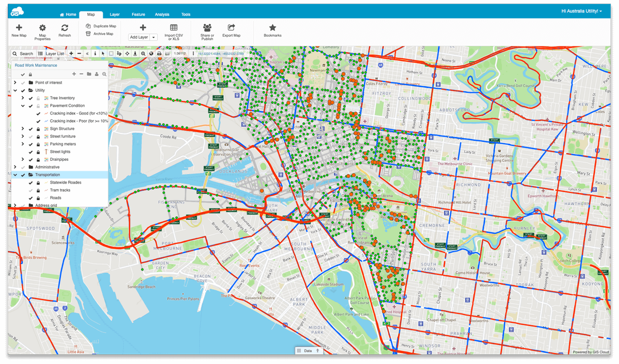Open the Tools menu

coord(186,14)
